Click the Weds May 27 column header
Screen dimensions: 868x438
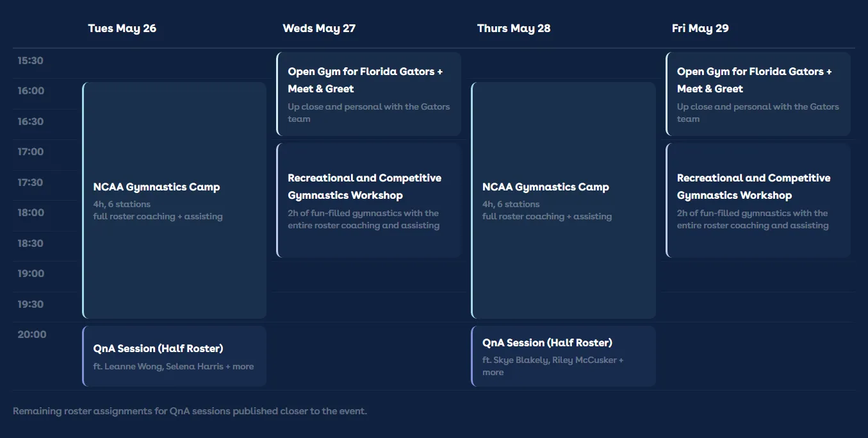pos(319,28)
